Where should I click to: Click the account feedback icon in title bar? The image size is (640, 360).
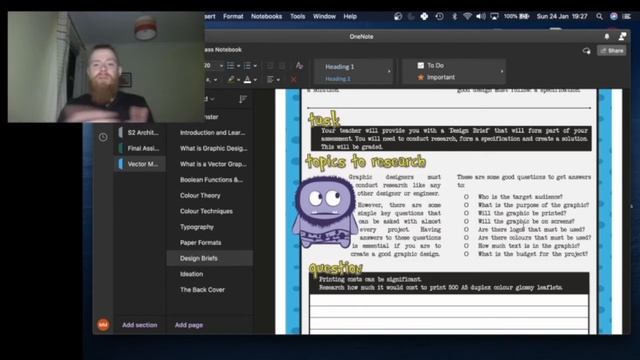622,36
